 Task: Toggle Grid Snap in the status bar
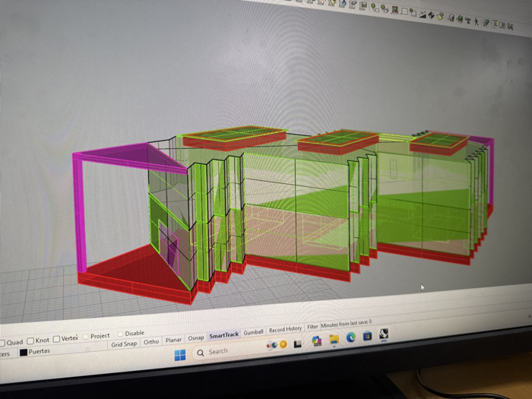(124, 344)
